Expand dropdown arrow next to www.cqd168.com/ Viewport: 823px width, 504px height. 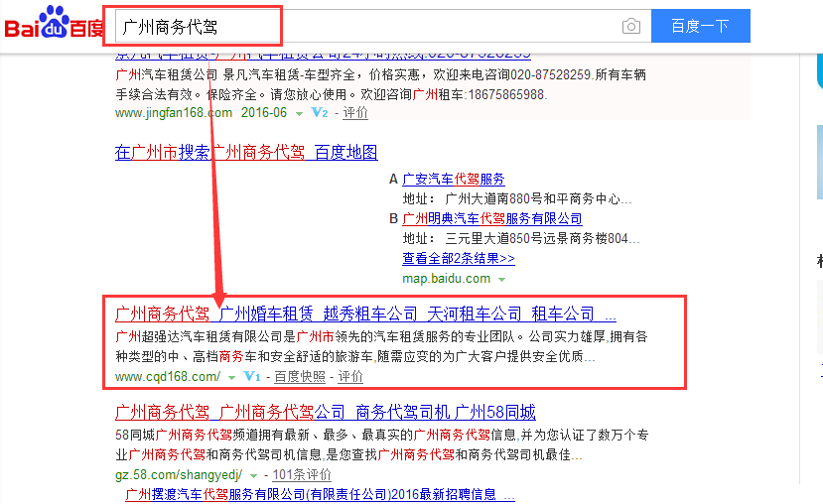[231, 378]
